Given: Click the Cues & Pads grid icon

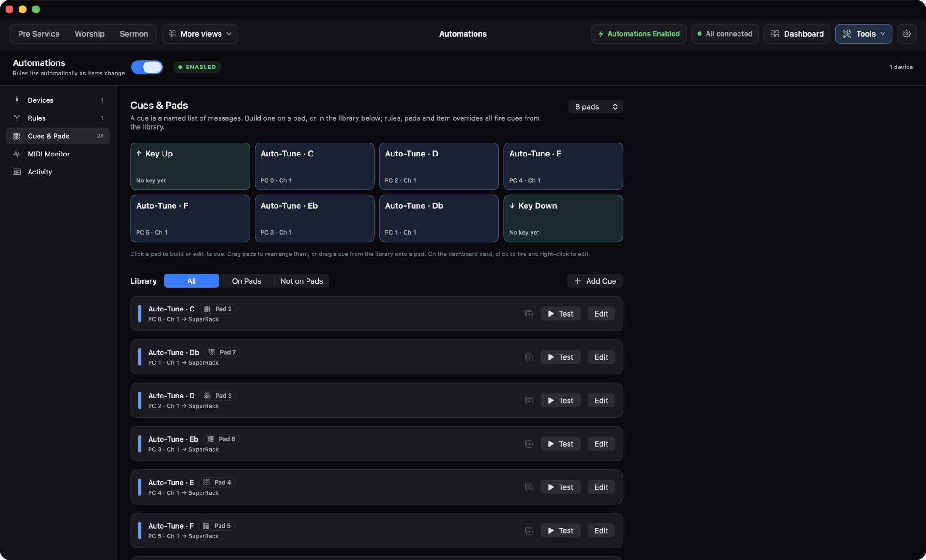Looking at the screenshot, I should coord(17,136).
